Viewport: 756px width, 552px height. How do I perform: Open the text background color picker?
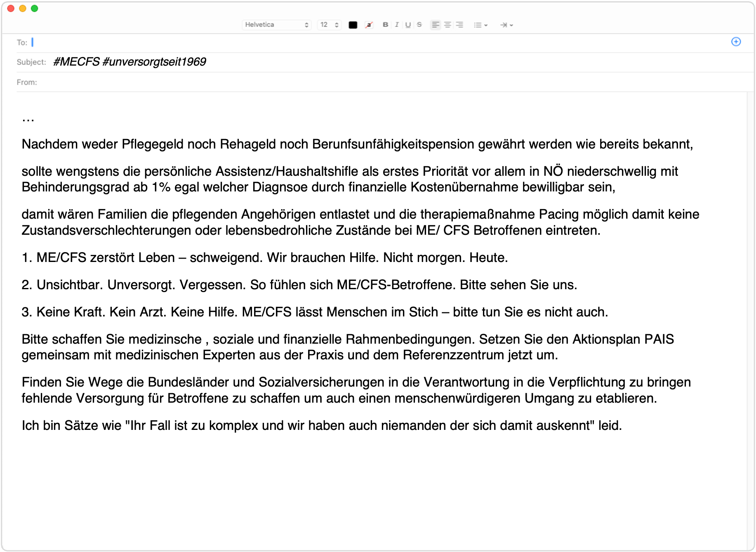(x=369, y=25)
